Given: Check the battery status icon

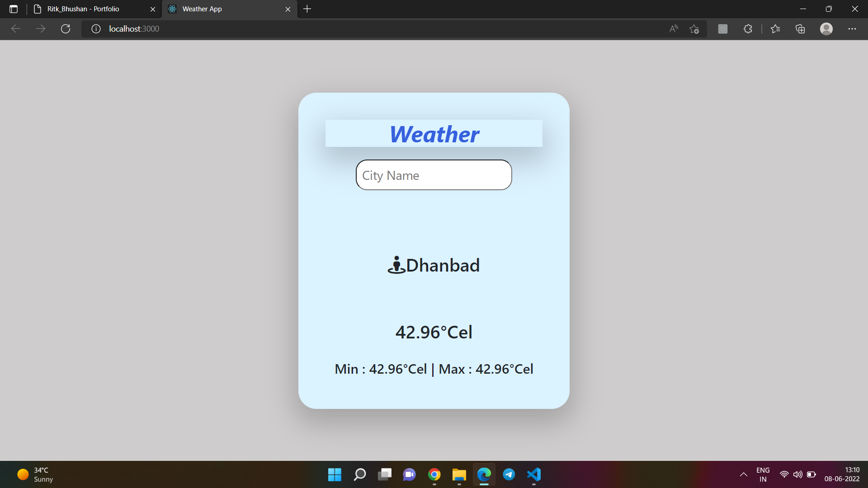Looking at the screenshot, I should click(x=811, y=474).
